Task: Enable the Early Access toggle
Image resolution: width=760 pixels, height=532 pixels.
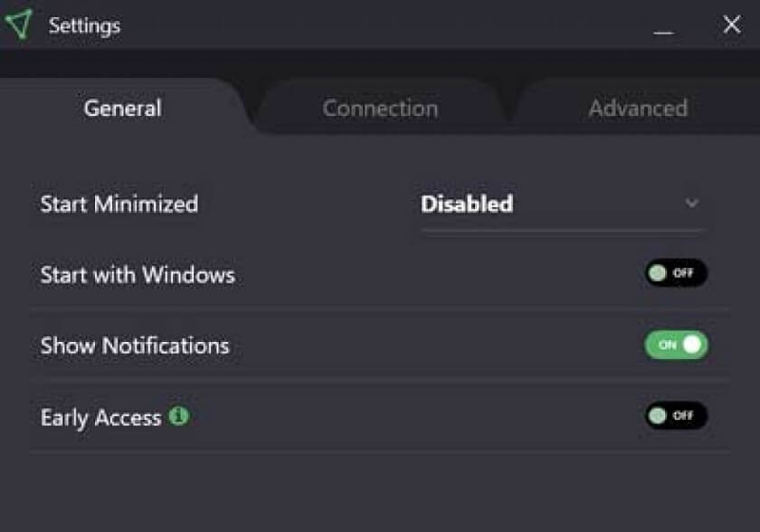Action: tap(676, 415)
